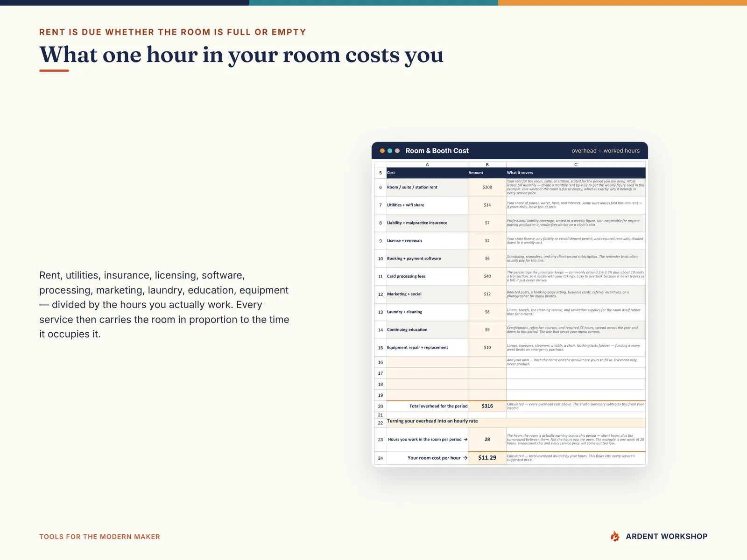The image size is (747, 560).
Task: Select row number 11 header
Action: click(x=381, y=276)
